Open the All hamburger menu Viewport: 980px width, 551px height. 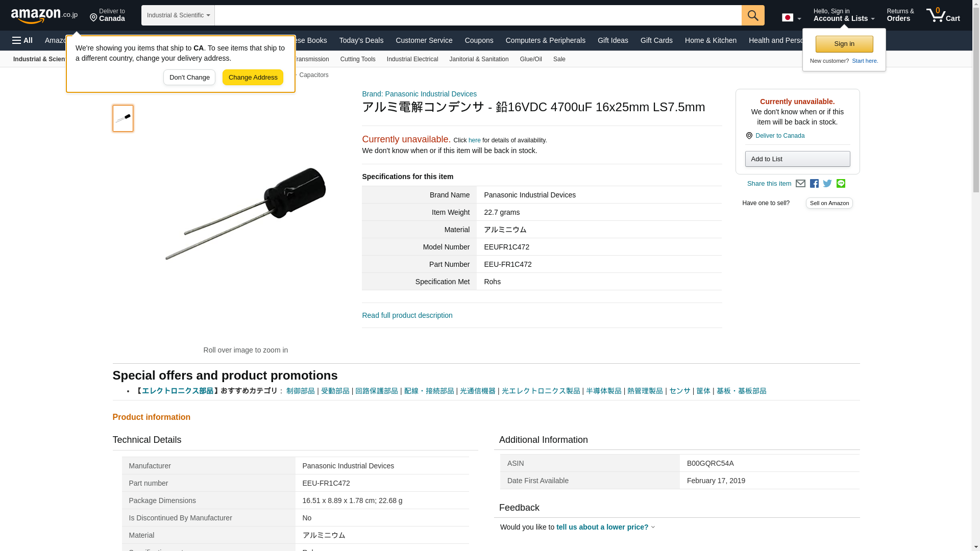[x=22, y=40]
